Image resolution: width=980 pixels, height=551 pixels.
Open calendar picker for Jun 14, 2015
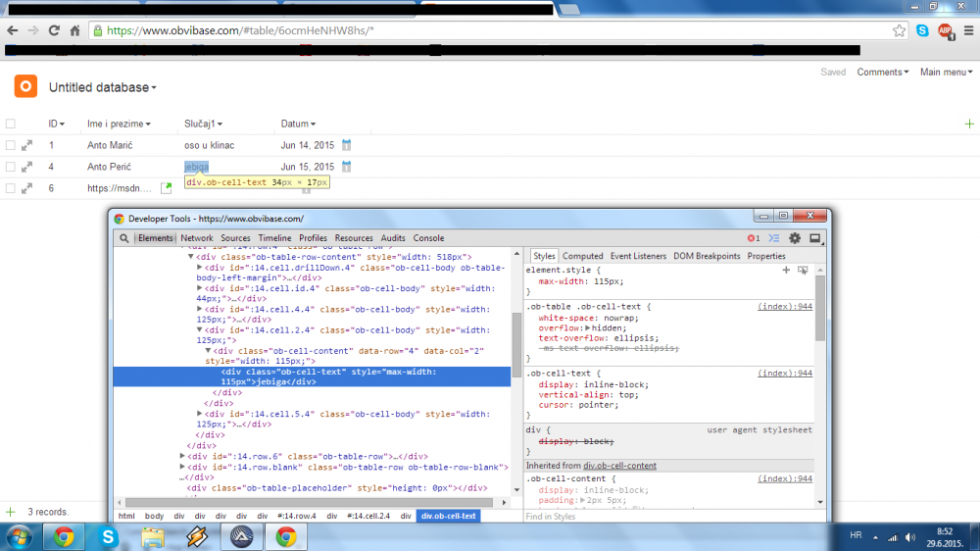(346, 145)
